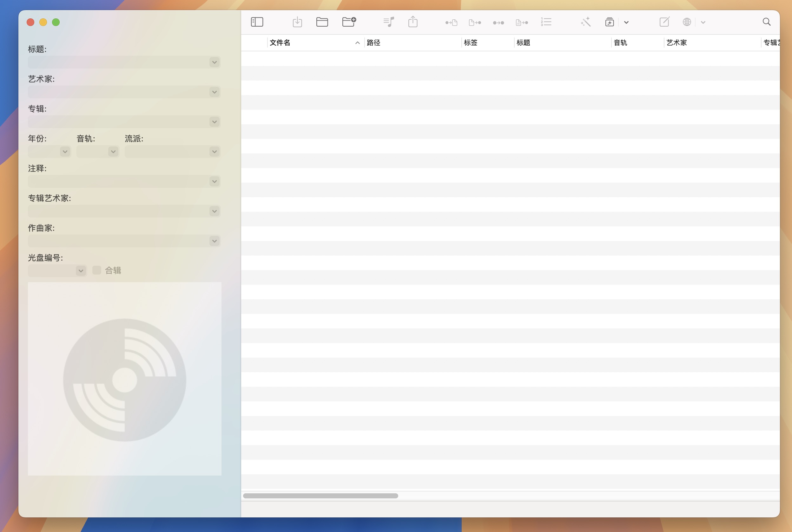Check the 合辑 compilation checkbox
Image resolution: width=792 pixels, height=532 pixels.
tap(97, 270)
